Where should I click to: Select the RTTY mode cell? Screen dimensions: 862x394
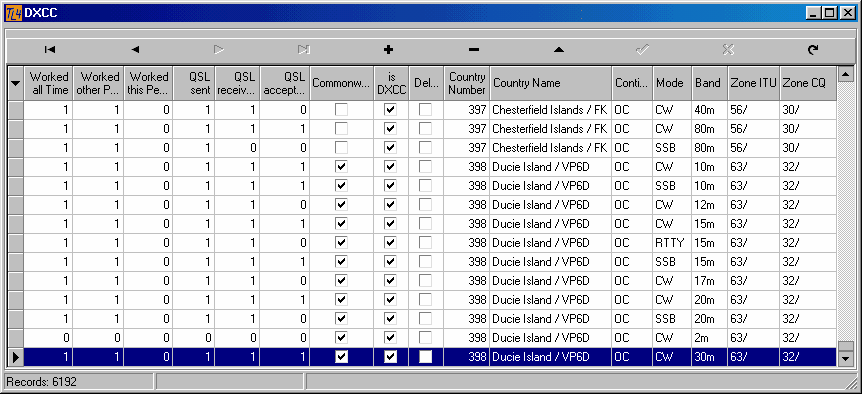coord(672,243)
